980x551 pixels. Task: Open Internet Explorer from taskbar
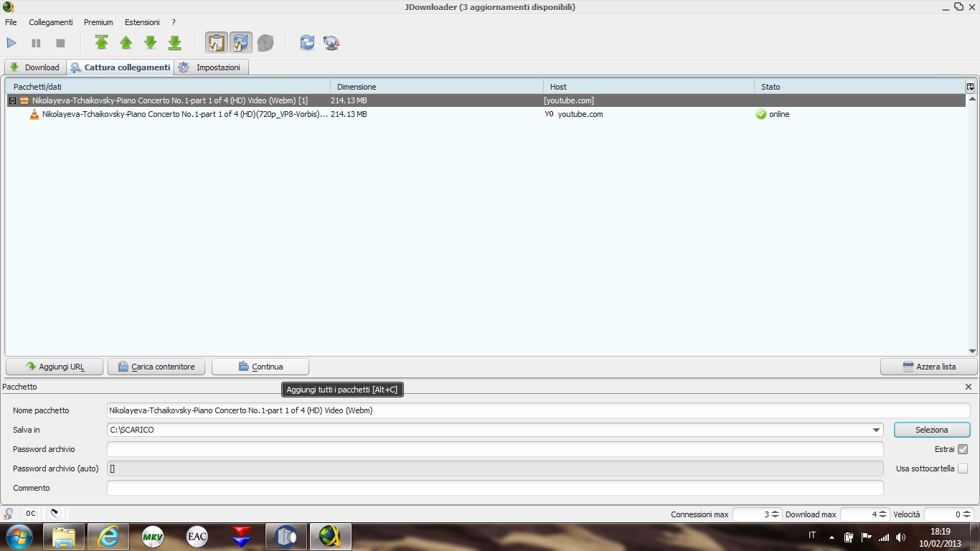pyautogui.click(x=108, y=537)
